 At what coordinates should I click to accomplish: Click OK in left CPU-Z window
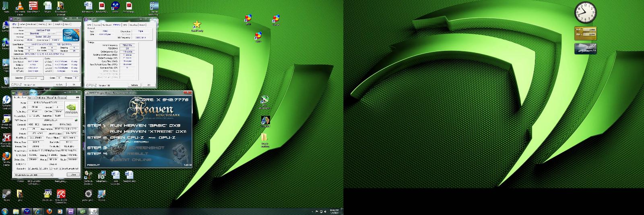click(x=74, y=84)
